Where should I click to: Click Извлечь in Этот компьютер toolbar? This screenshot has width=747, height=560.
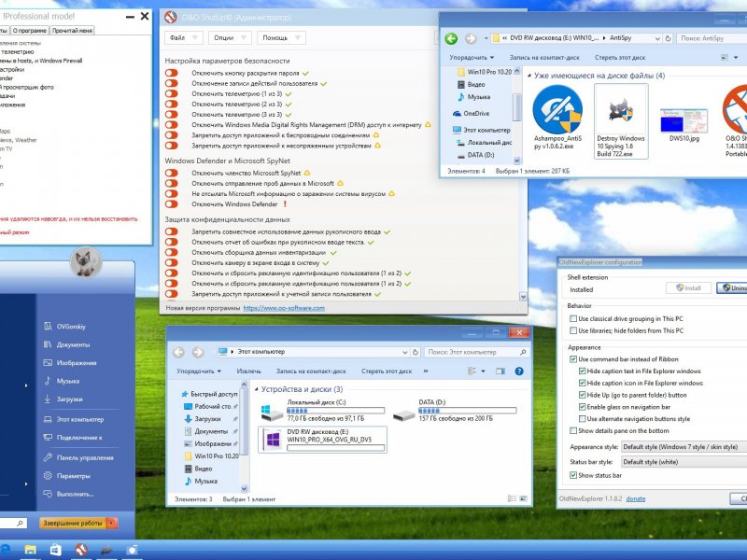point(248,371)
